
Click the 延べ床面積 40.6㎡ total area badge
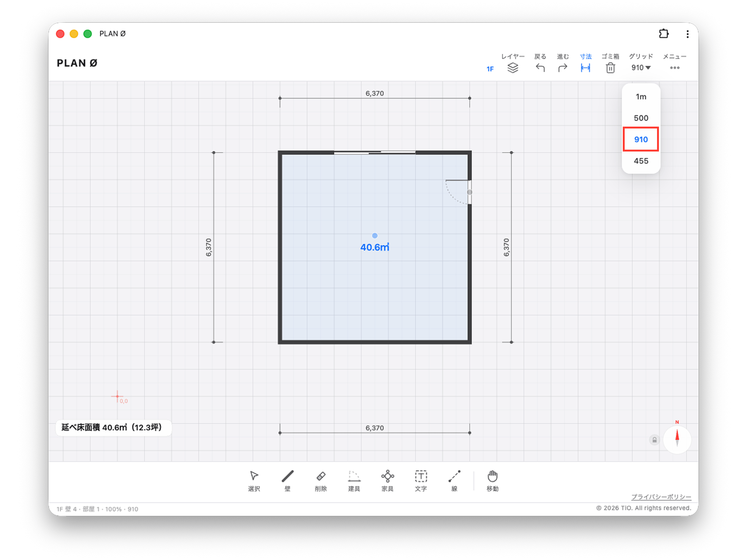114,428
